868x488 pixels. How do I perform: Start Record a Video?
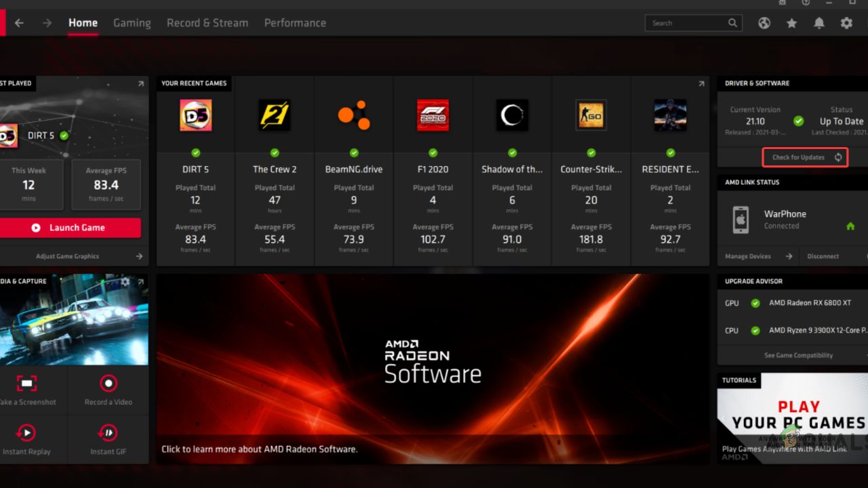coord(108,384)
